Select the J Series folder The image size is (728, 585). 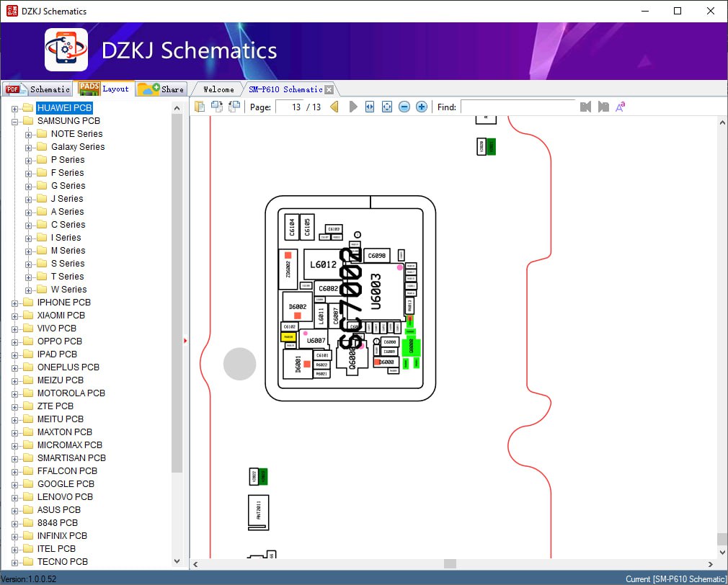point(67,199)
